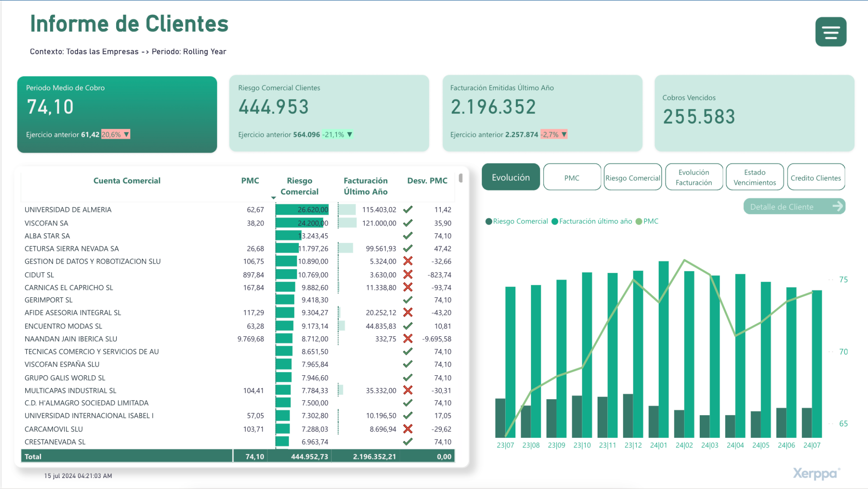Click the check icon for GERIMPORT SL
The image size is (868, 489).
408,300
